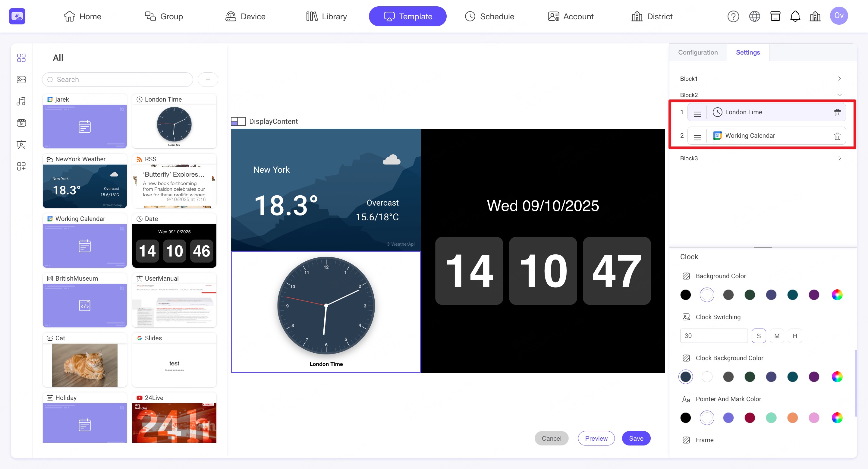868x469 pixels.
Task: Choose black Background Color swatch
Action: coord(685,295)
